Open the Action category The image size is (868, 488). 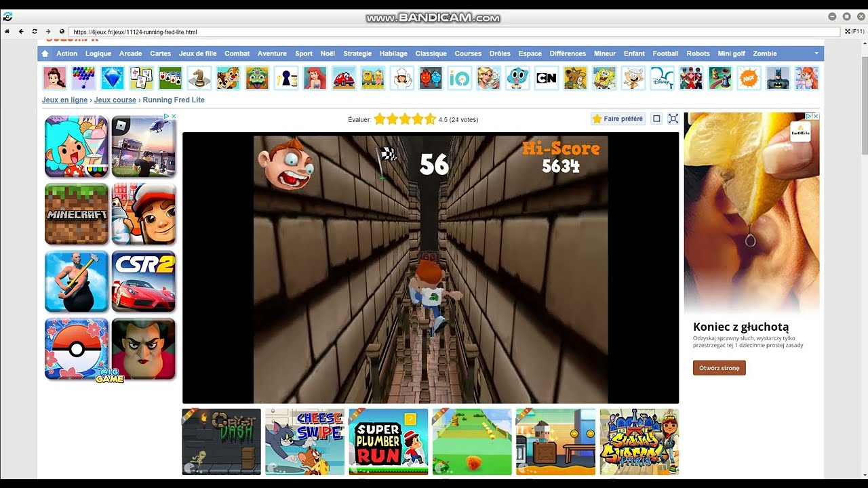click(x=67, y=54)
